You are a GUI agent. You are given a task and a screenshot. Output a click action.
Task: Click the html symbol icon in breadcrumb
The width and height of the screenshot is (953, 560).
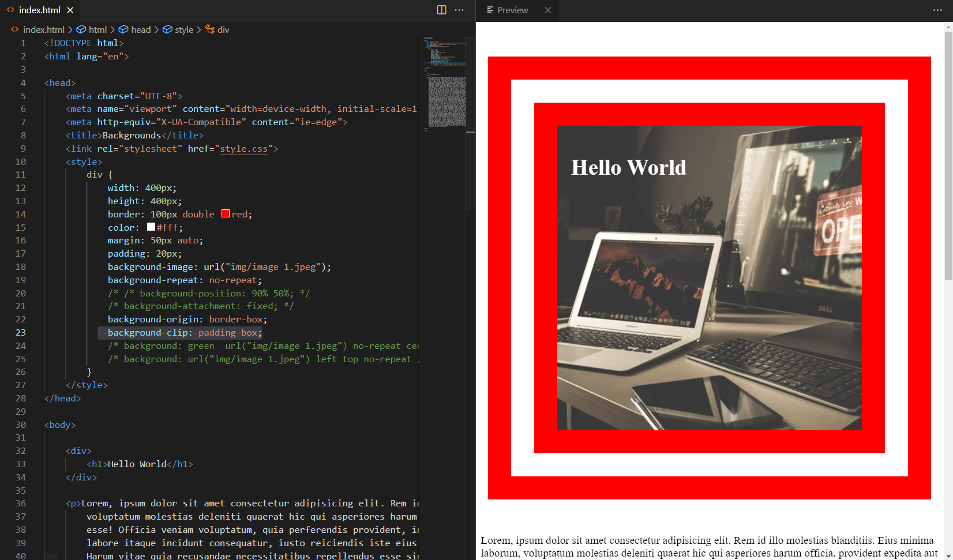pos(81,29)
